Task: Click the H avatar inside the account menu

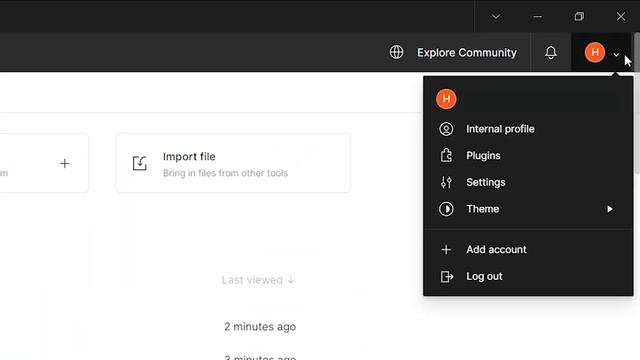Action: tap(446, 99)
